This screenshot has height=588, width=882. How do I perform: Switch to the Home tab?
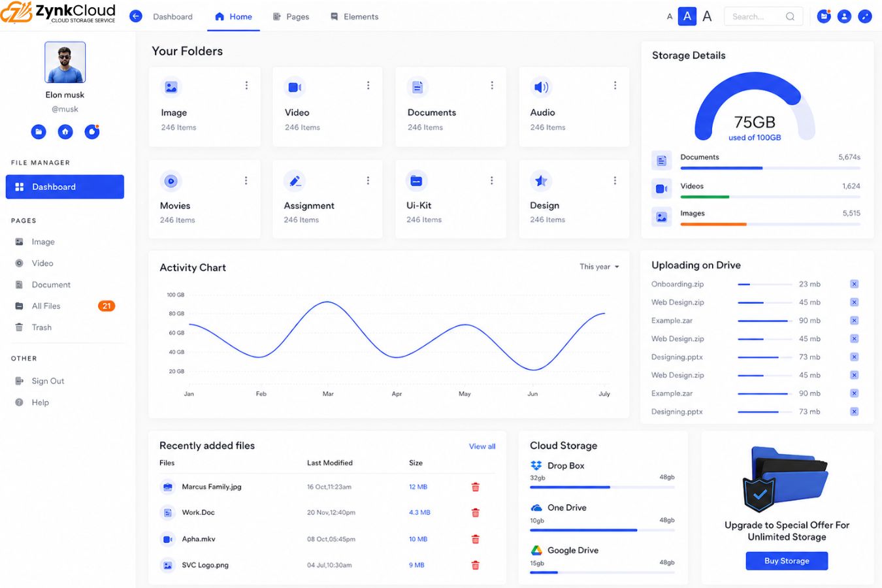233,17
